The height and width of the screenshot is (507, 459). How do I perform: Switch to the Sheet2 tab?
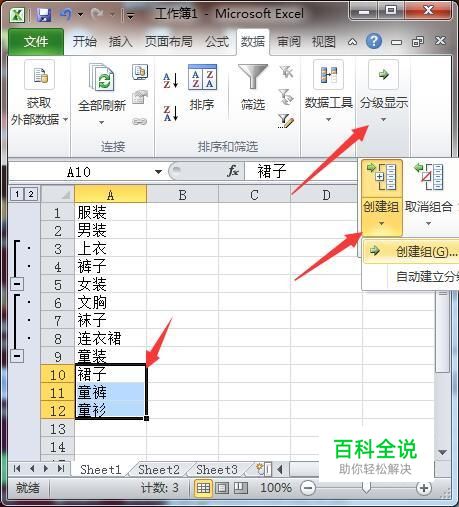click(159, 470)
